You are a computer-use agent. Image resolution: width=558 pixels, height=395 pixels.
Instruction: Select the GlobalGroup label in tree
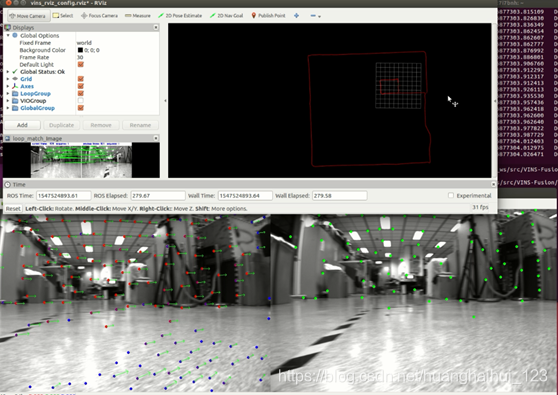coord(37,108)
